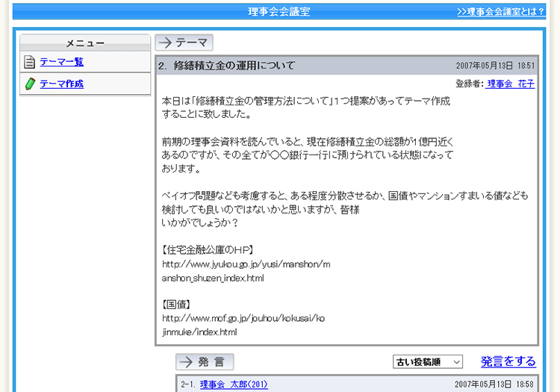
Task: Select テーマ作成 from the menu
Action: (x=61, y=84)
